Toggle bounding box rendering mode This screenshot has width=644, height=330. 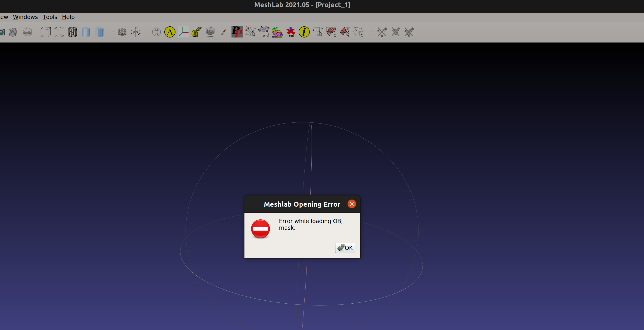click(x=46, y=32)
